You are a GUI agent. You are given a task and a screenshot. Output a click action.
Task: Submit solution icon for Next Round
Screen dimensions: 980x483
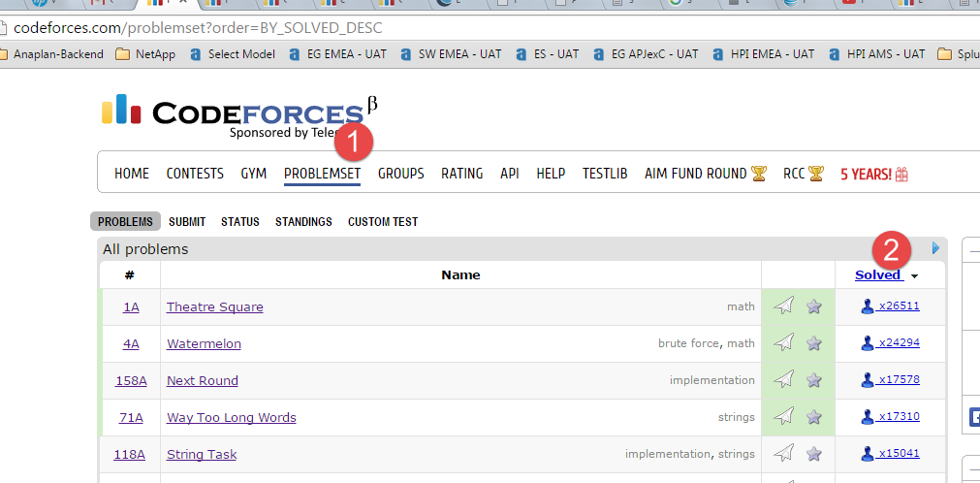click(x=784, y=380)
